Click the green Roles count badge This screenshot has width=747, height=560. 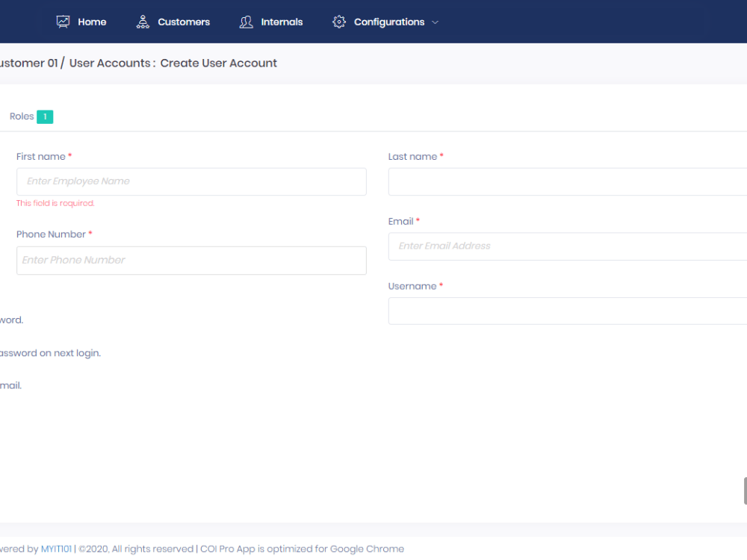pos(44,116)
